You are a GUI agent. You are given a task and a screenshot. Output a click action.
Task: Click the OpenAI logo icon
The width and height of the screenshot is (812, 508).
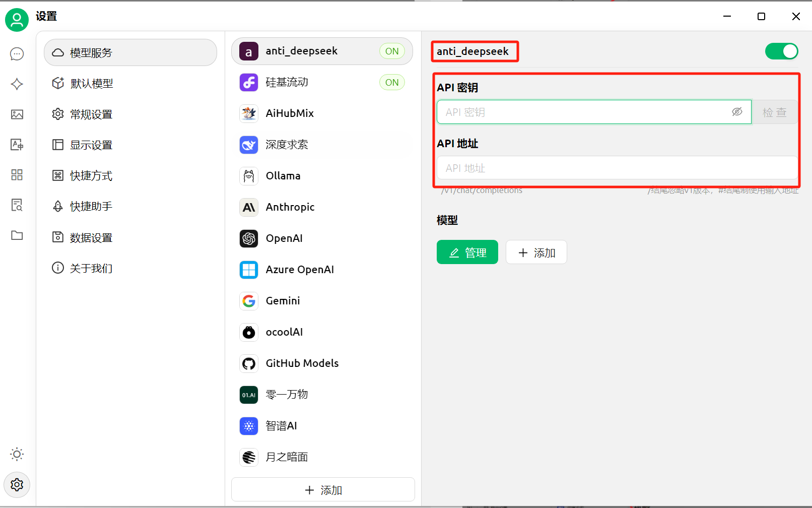click(x=249, y=238)
